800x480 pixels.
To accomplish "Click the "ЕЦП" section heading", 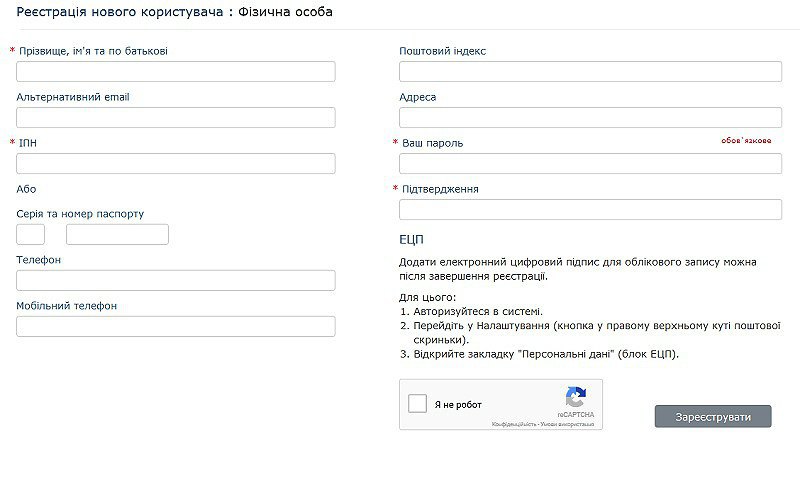I will click(411, 239).
